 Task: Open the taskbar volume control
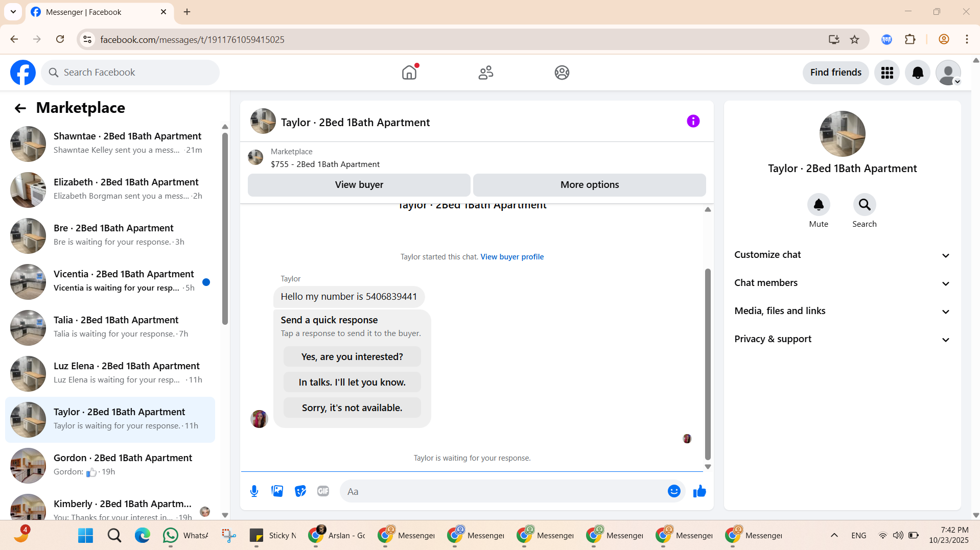click(898, 535)
